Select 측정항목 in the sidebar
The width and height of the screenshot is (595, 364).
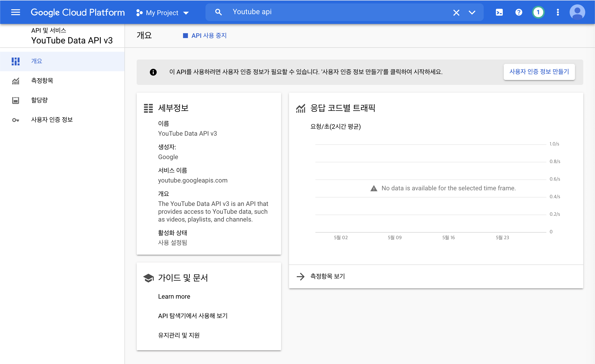tap(62, 81)
